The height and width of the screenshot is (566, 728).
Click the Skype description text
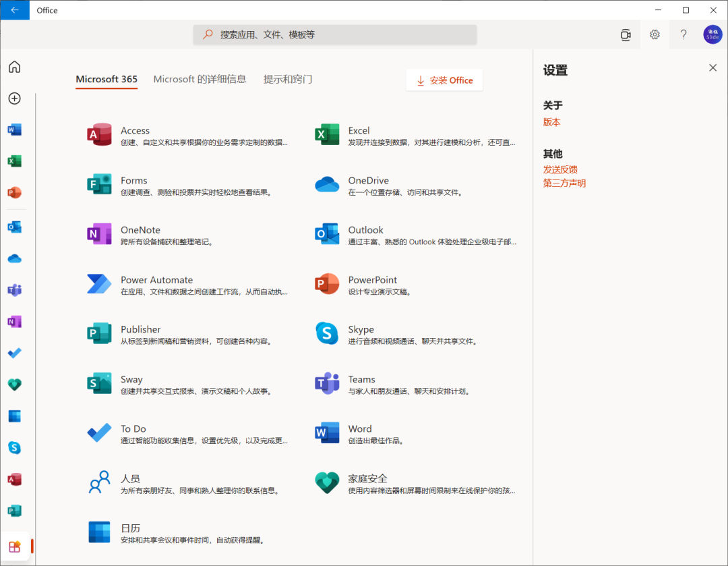(x=413, y=341)
